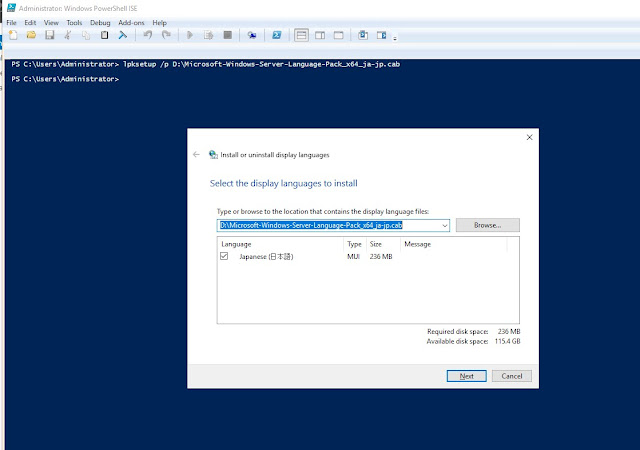This screenshot has width=640, height=450.
Task: Click the second PS C:\Users\Administrator> prompt
Action: tap(65, 79)
